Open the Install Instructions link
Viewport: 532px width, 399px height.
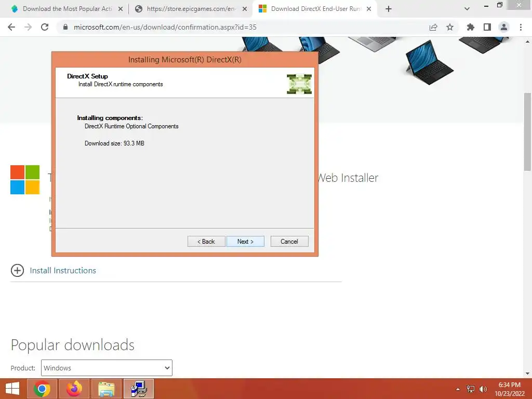click(63, 270)
